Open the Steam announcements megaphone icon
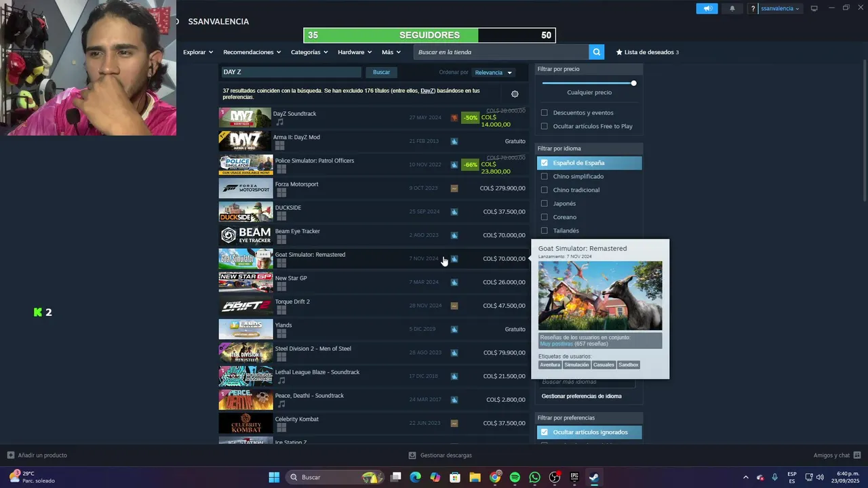 (707, 9)
